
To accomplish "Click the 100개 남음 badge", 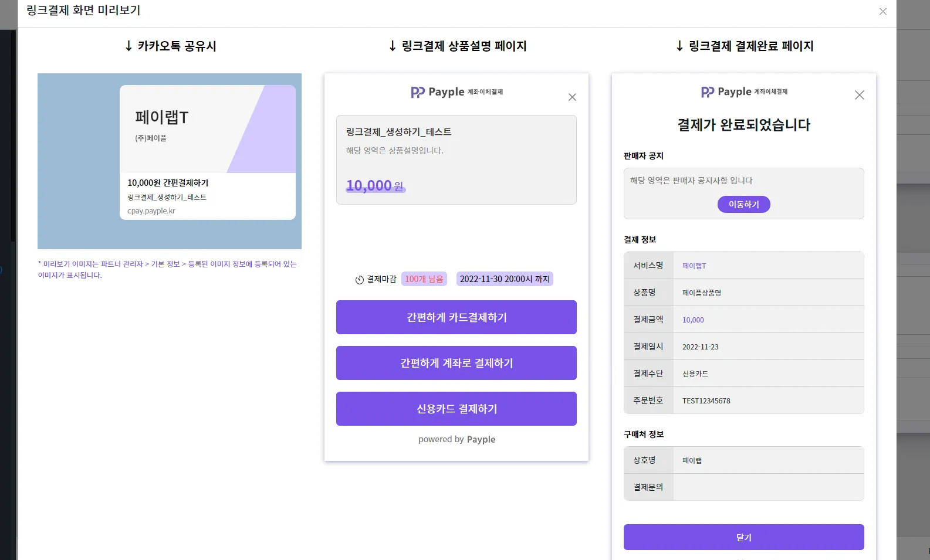I will click(424, 279).
